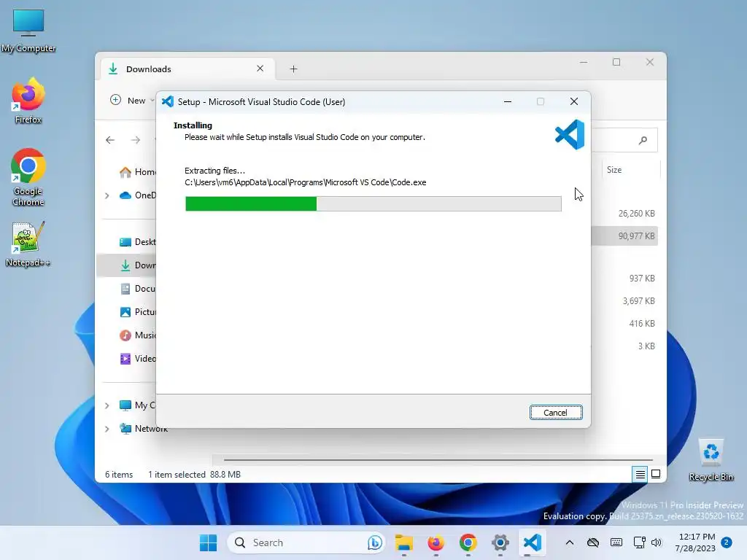Open Pictures in Explorer sidebar

(x=137, y=312)
